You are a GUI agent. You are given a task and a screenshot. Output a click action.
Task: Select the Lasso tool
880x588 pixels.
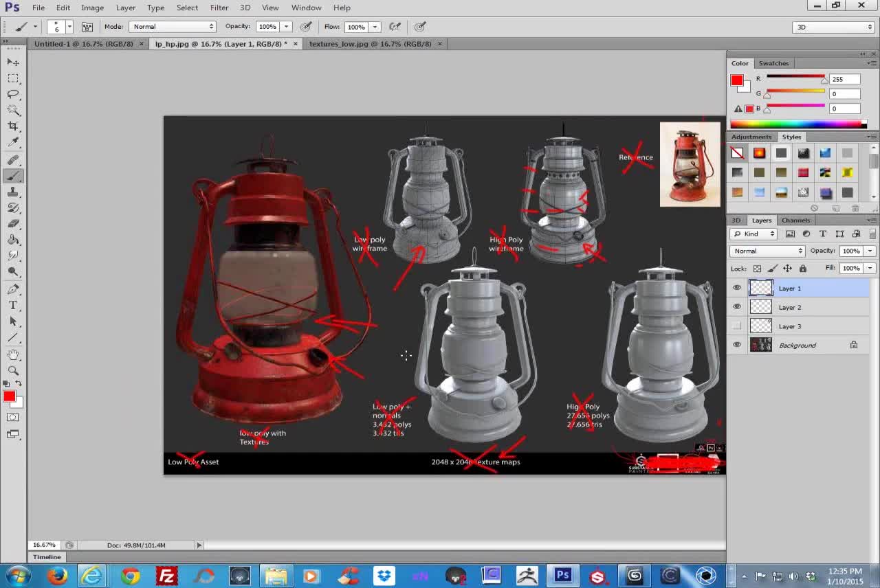pyautogui.click(x=13, y=93)
